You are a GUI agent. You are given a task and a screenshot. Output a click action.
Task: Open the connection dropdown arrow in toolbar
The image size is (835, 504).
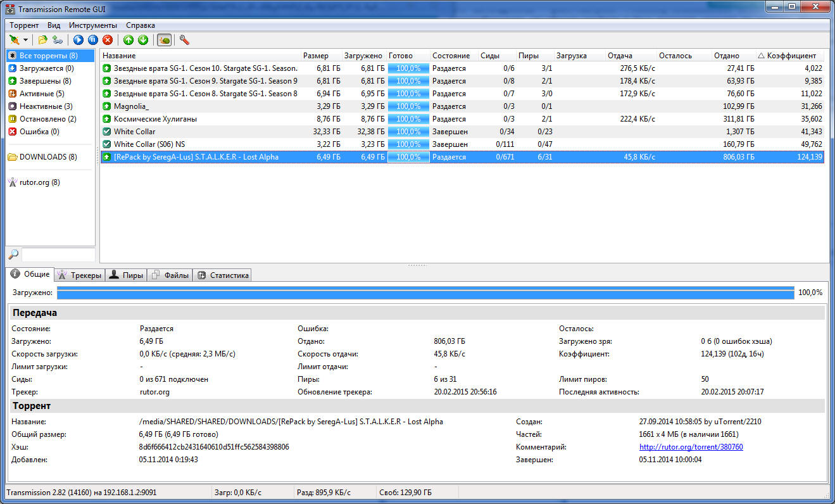(26, 41)
